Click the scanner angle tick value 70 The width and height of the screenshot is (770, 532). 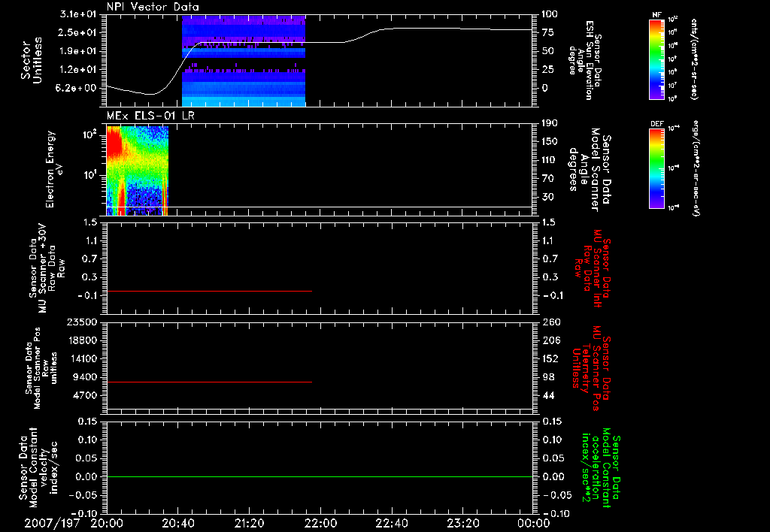click(x=548, y=179)
